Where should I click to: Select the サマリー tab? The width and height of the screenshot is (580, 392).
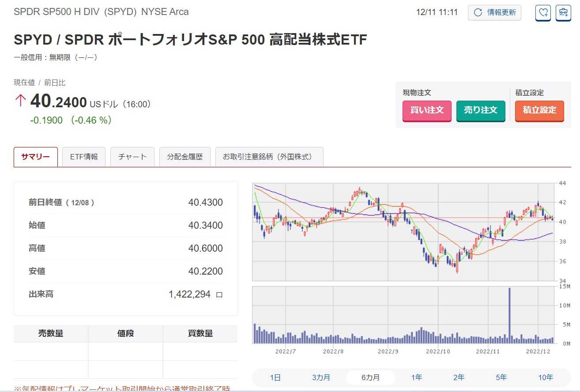[36, 157]
